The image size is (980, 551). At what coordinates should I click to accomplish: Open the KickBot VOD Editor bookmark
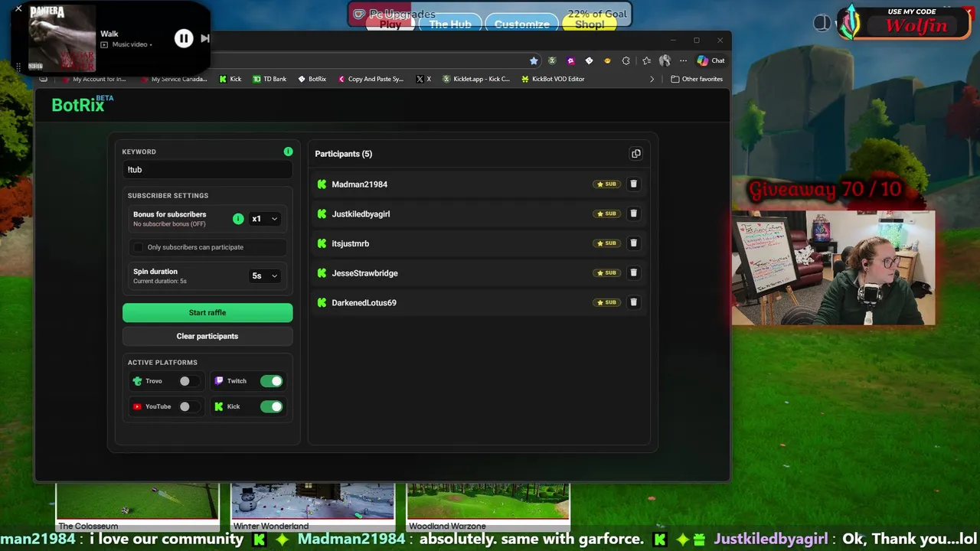click(553, 79)
